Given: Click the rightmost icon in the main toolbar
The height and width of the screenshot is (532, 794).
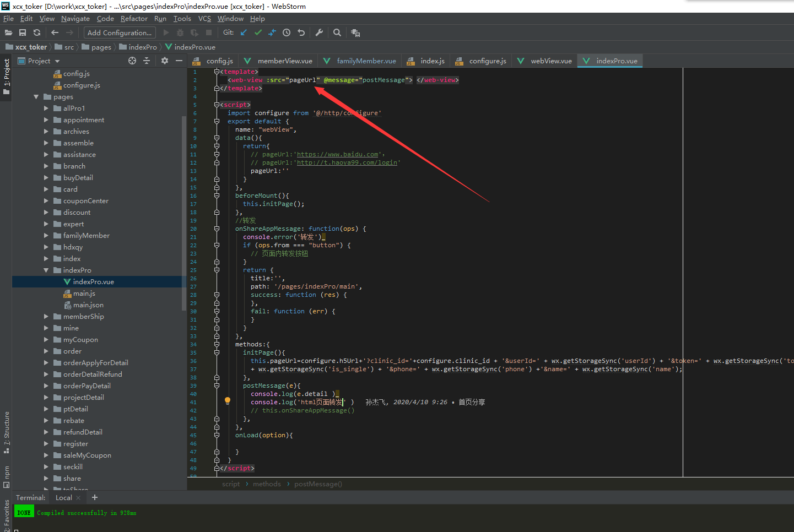Looking at the screenshot, I should pyautogui.click(x=355, y=32).
